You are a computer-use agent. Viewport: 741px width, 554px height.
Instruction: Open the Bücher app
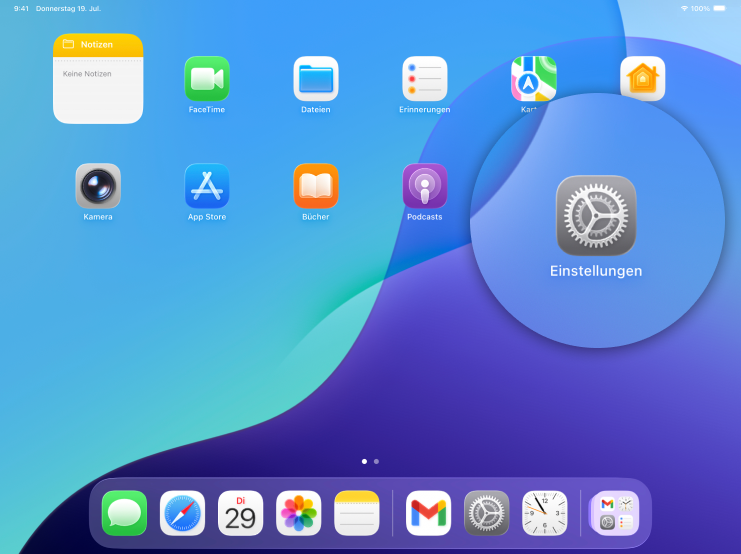point(316,186)
